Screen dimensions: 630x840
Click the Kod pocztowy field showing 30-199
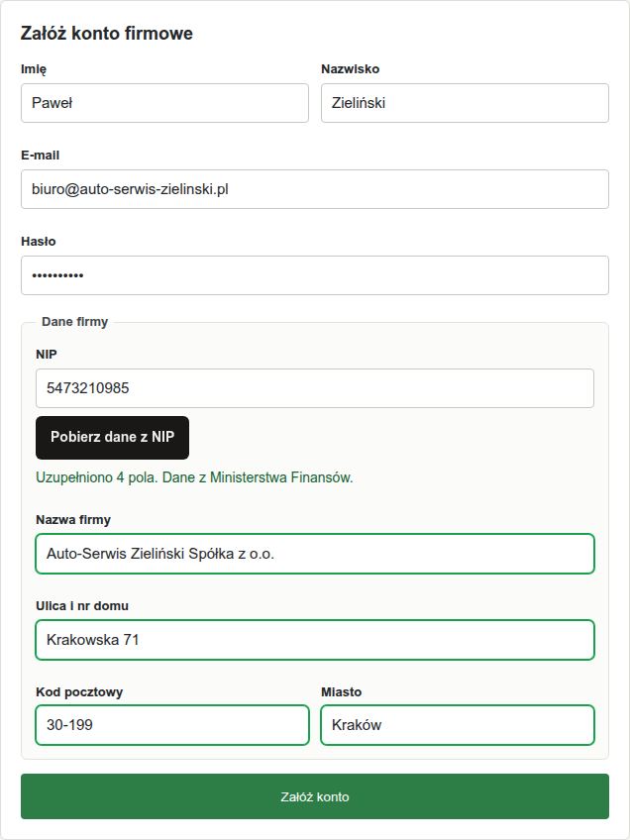point(172,725)
